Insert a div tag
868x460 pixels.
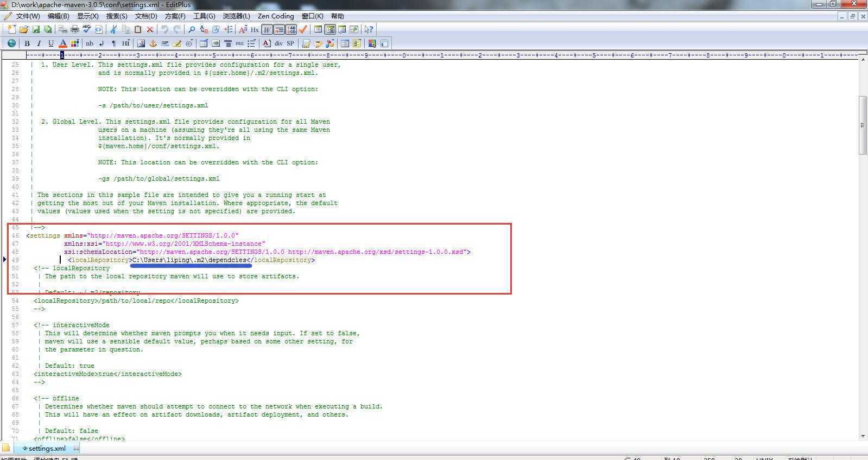(x=278, y=43)
